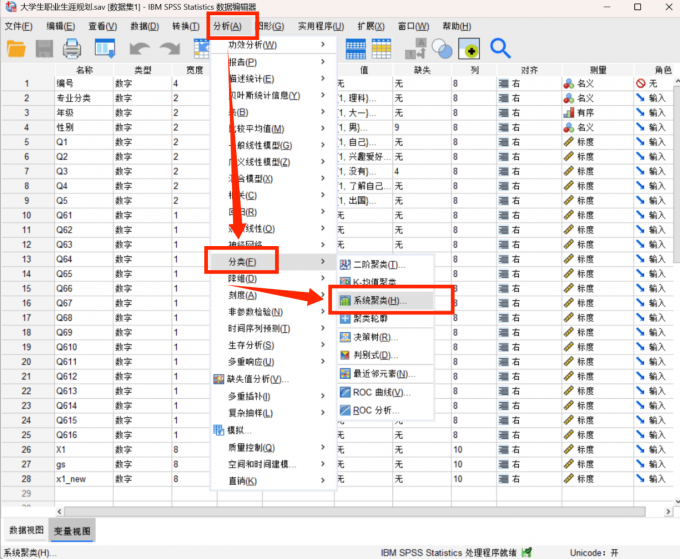Click missing value cell 9 for 性别
This screenshot has height=559, width=680.
click(422, 127)
